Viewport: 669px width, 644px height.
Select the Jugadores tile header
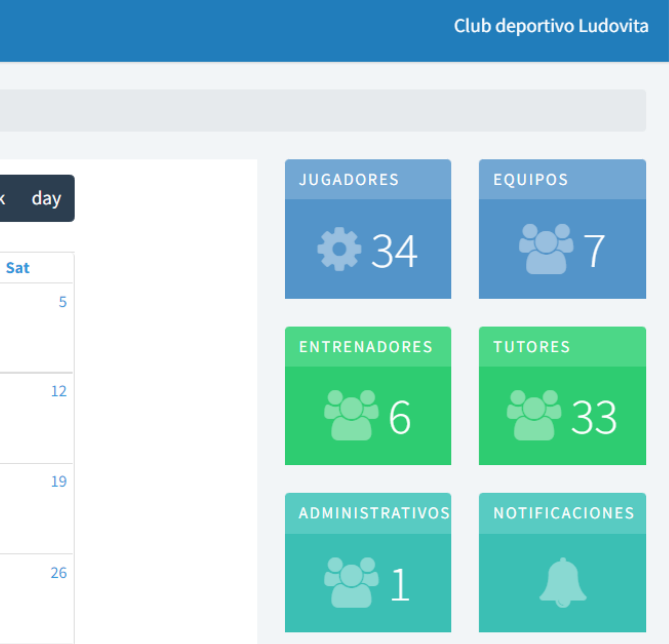pos(349,180)
